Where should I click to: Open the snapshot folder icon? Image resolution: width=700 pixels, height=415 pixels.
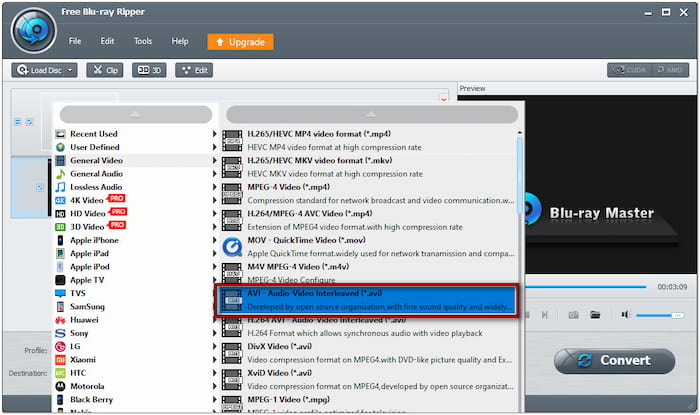(x=595, y=314)
